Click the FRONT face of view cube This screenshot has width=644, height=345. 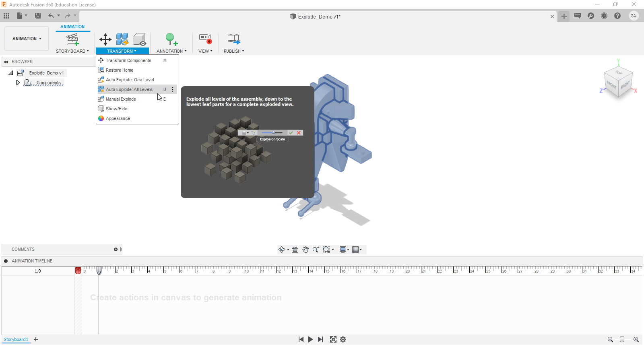[611, 85]
